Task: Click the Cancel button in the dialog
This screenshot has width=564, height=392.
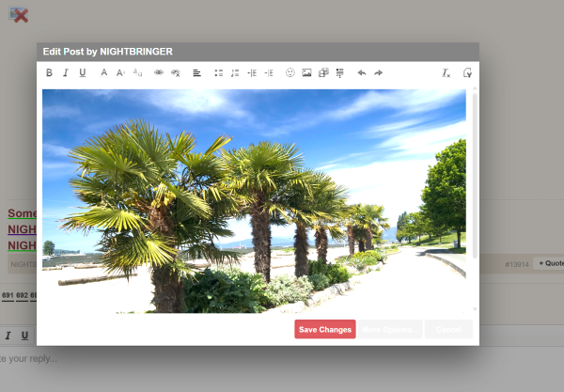Action: tap(447, 329)
